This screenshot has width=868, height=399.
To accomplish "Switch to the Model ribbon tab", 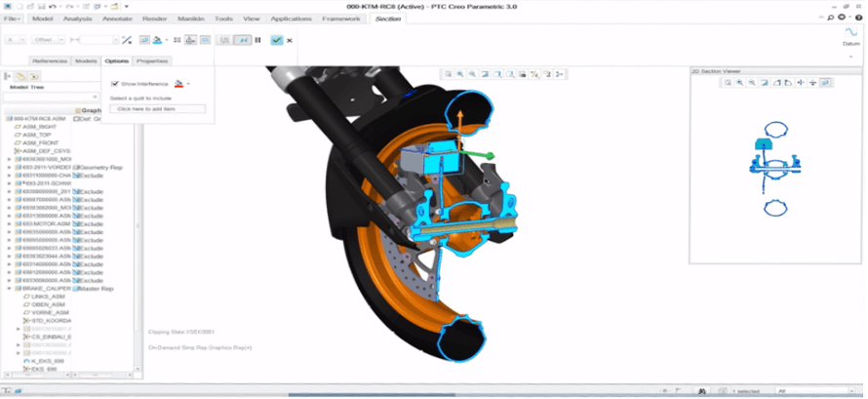I will pos(42,19).
